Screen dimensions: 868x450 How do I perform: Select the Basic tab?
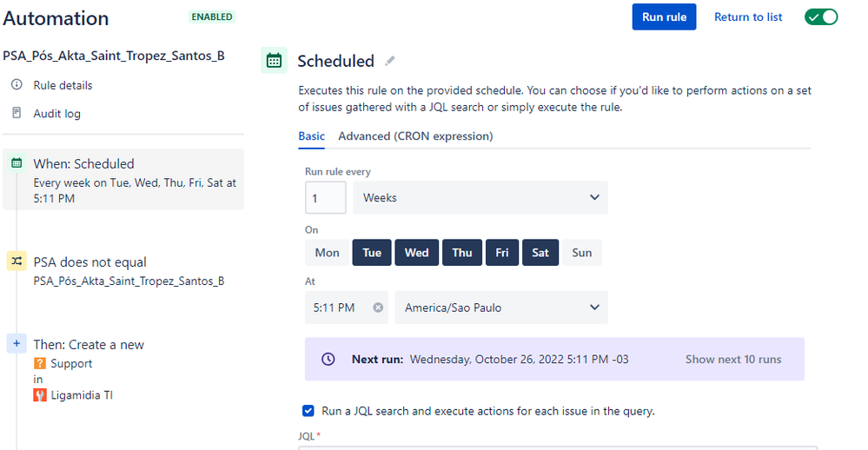pyautogui.click(x=311, y=136)
